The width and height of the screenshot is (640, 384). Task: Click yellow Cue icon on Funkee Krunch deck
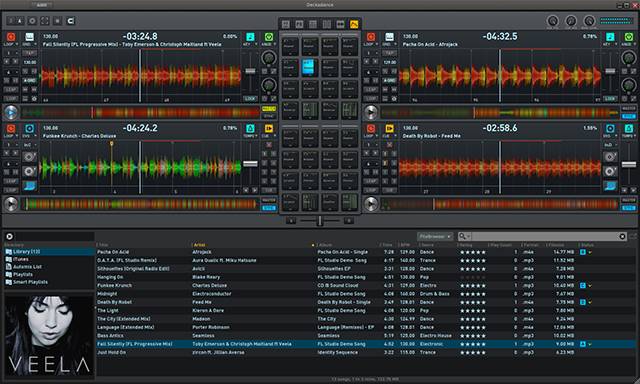(x=269, y=129)
